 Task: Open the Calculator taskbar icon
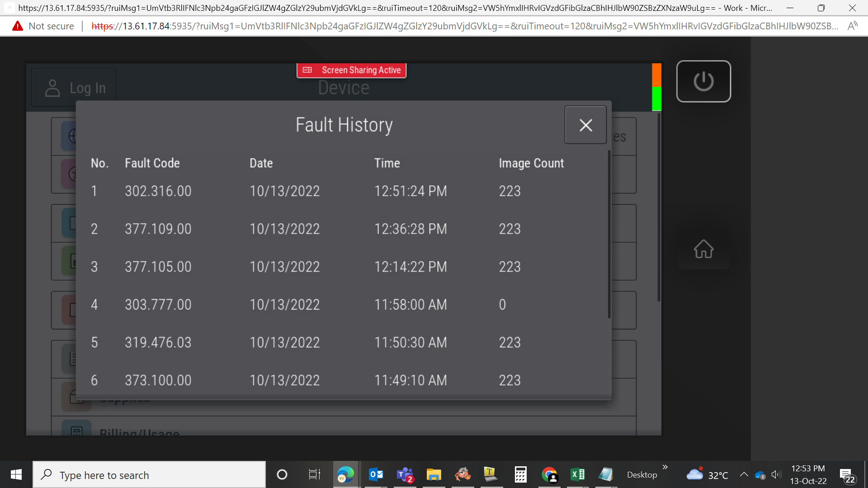(520, 475)
